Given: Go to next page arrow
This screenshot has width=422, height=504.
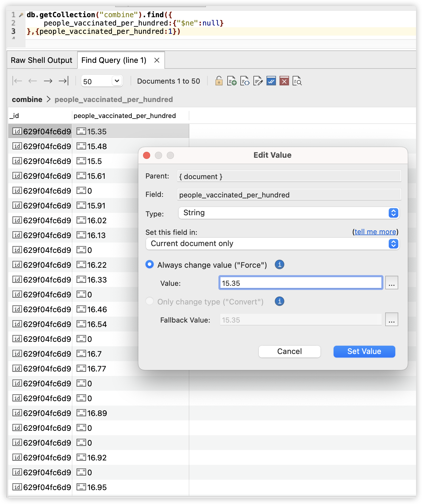Looking at the screenshot, I should [48, 81].
